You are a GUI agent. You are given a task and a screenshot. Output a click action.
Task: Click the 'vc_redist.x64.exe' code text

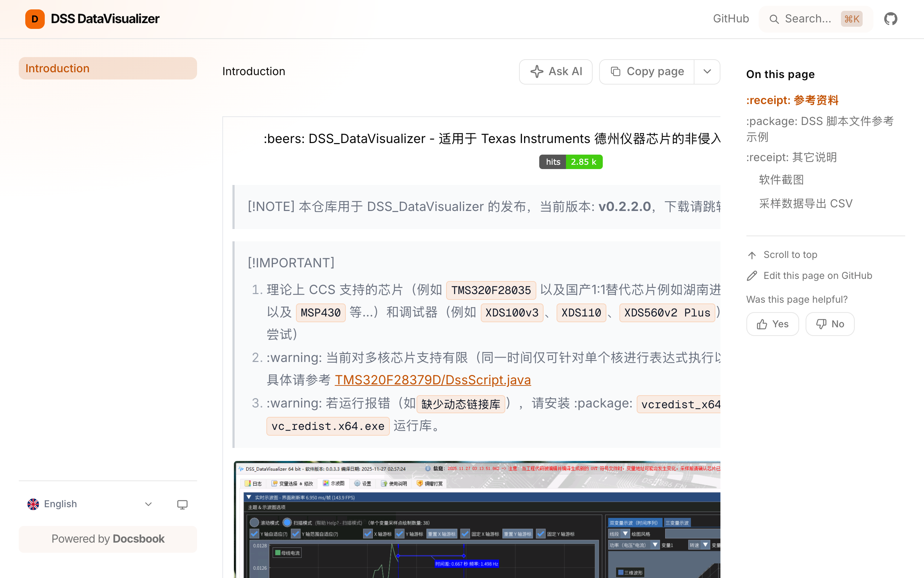tap(328, 426)
